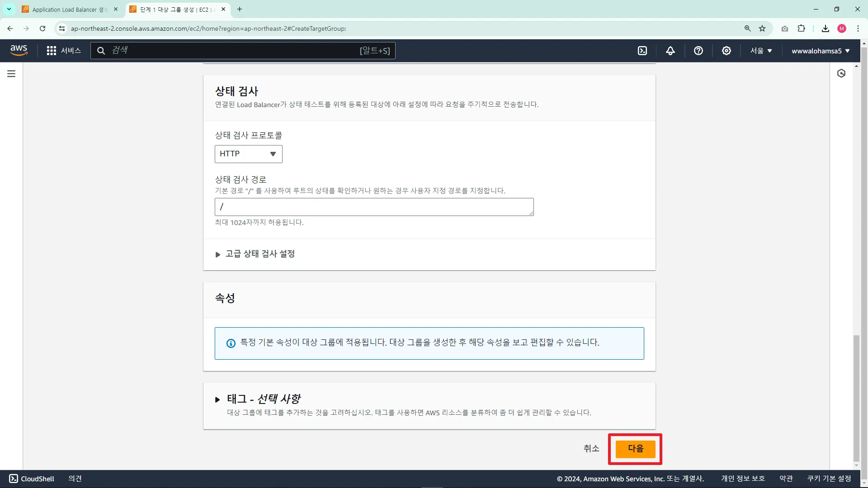
Task: Open CloudShell from the top navigation bar
Action: [x=642, y=51]
